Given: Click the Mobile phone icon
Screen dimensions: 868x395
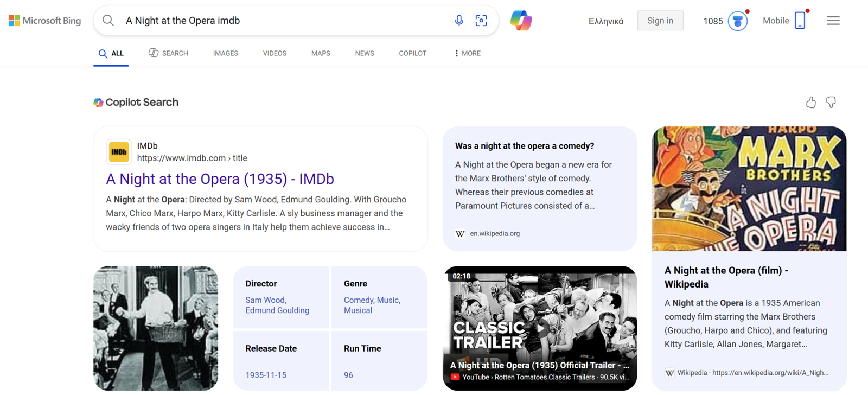Looking at the screenshot, I should point(800,21).
